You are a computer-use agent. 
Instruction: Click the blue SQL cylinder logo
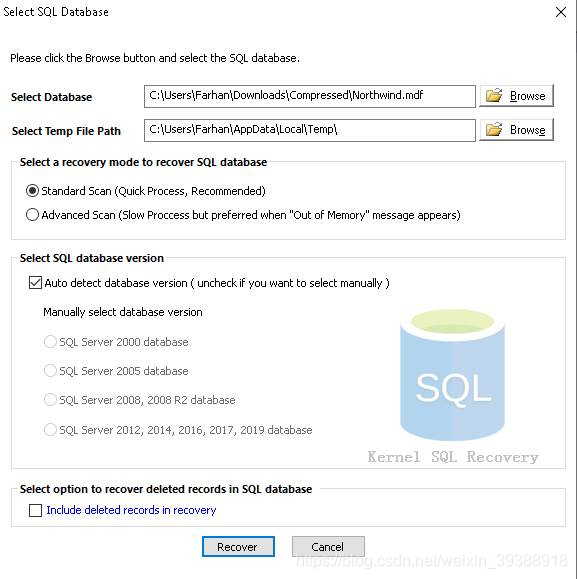[x=453, y=375]
